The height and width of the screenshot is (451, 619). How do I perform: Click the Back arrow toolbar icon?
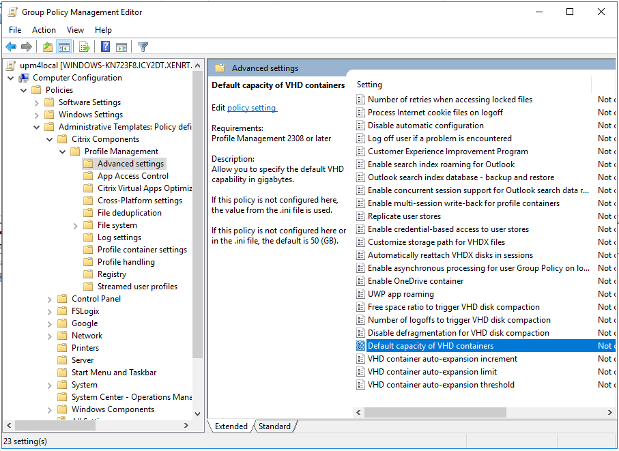pos(11,46)
